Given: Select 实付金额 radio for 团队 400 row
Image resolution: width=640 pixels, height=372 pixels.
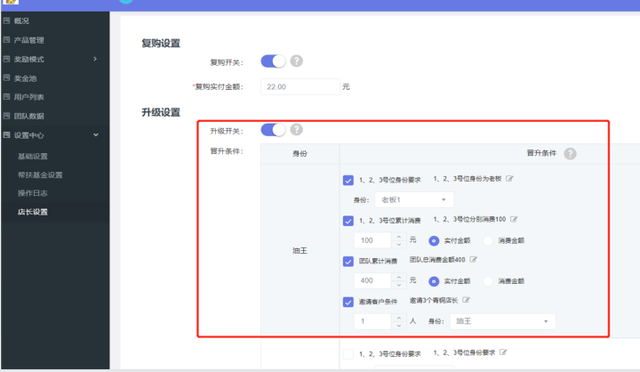Looking at the screenshot, I should pyautogui.click(x=434, y=281).
